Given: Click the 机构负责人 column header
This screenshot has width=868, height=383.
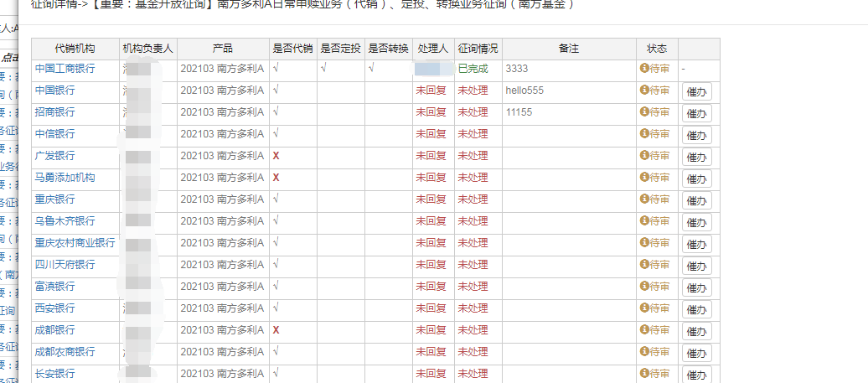Looking at the screenshot, I should 148,49.
